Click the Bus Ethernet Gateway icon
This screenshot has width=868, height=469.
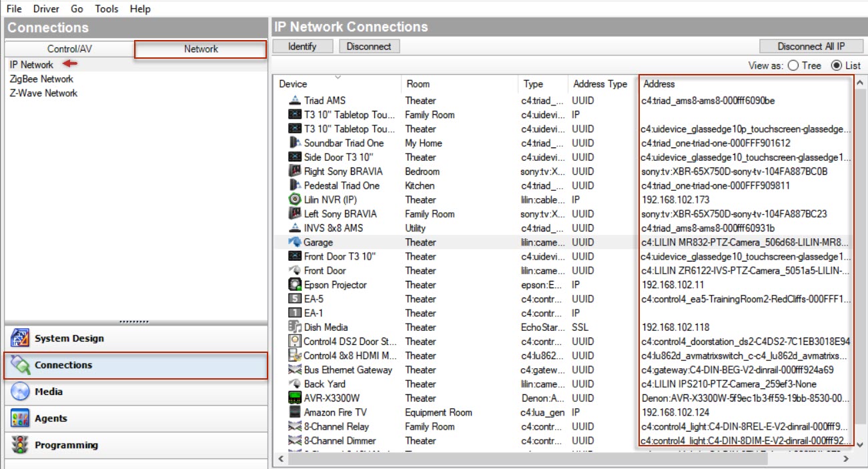(295, 370)
